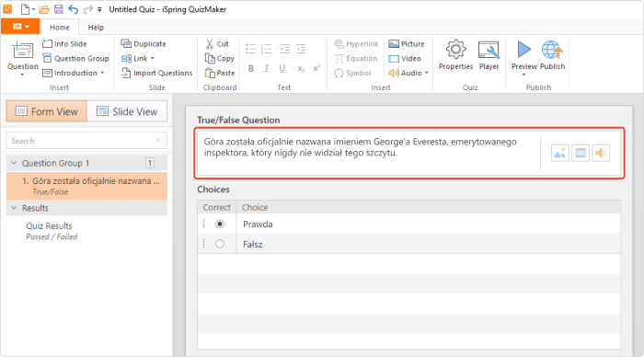Clear the search box with X
644x357 pixels.
click(x=158, y=141)
